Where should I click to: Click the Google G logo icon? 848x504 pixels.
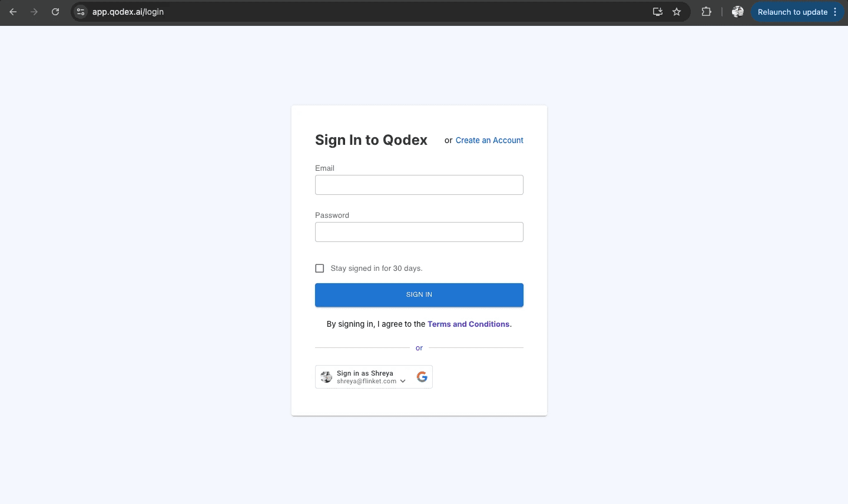(x=422, y=377)
